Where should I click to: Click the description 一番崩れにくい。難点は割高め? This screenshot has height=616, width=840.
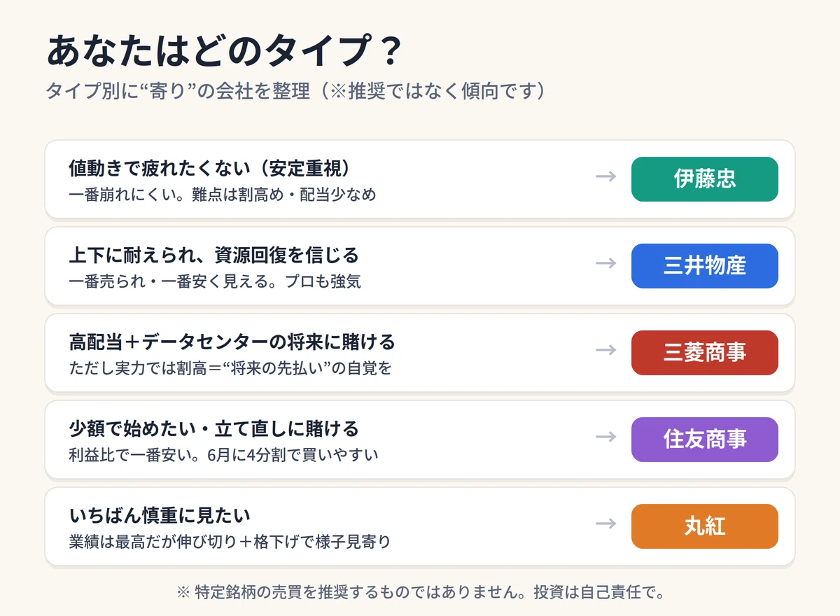tap(223, 194)
